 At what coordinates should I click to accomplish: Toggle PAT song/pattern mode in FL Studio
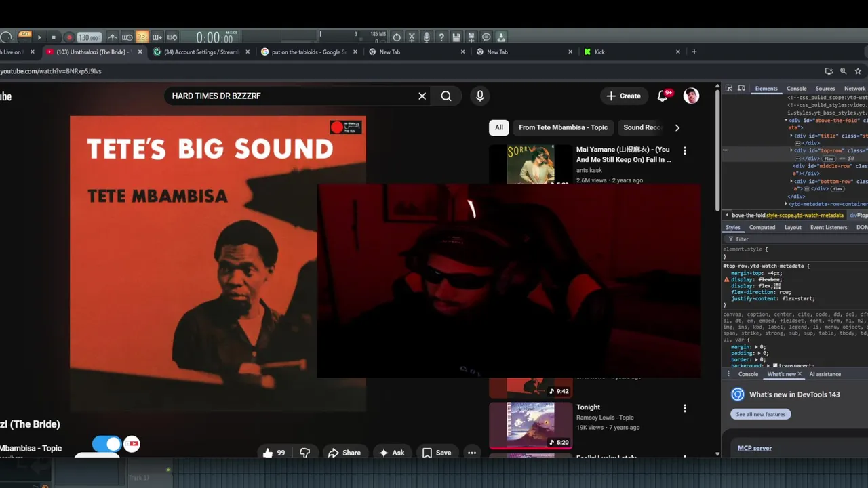point(25,34)
